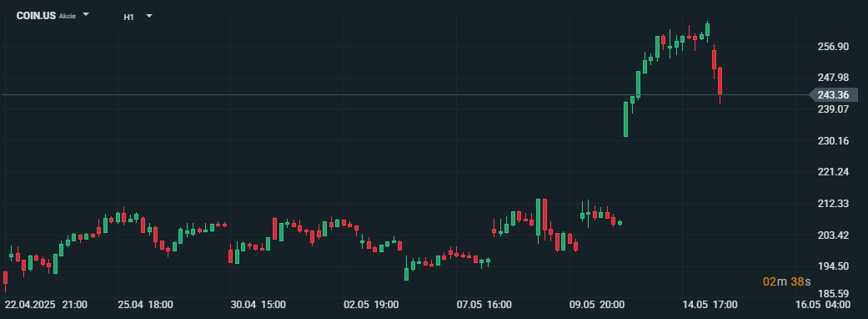Image resolution: width=868 pixels, height=319 pixels.
Task: Click the Akcie instrument type label
Action: (68, 16)
